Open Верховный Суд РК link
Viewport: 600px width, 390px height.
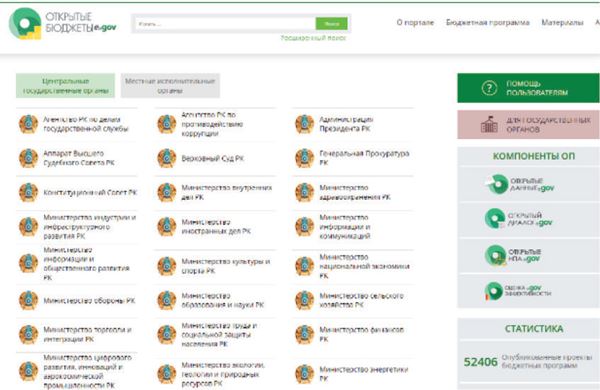tap(212, 158)
